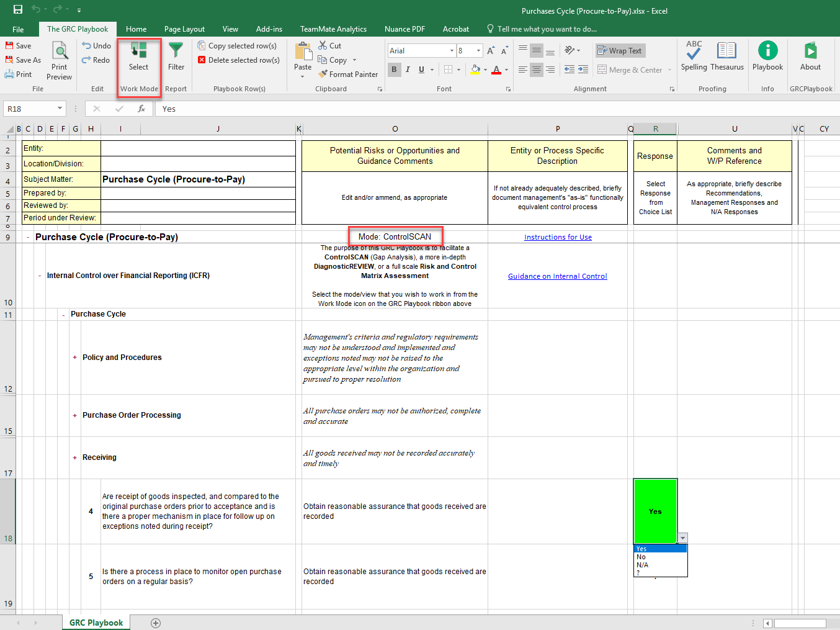Click the Format Painter tool
The image size is (840, 630).
pyautogui.click(x=348, y=74)
